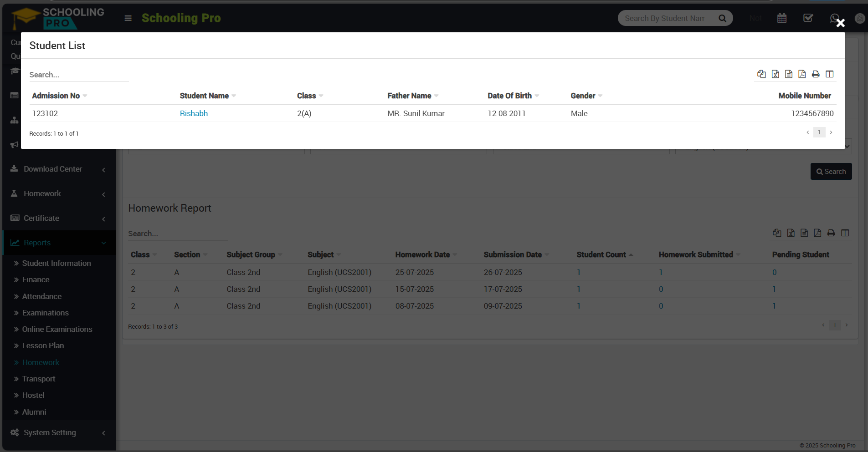
Task: Open Lesson Plan report
Action: (43, 345)
